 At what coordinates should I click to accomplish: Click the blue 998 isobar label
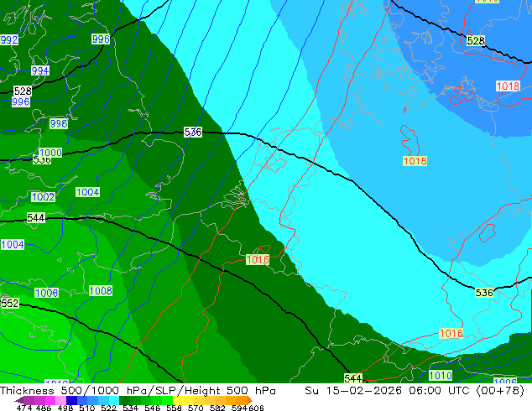[59, 123]
